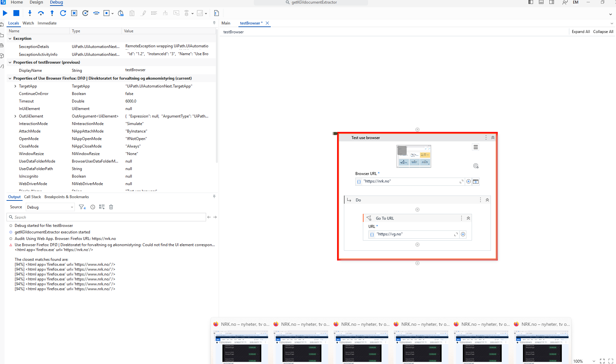616x364 pixels.
Task: Open Test use browser activity options menu
Action: [486, 138]
